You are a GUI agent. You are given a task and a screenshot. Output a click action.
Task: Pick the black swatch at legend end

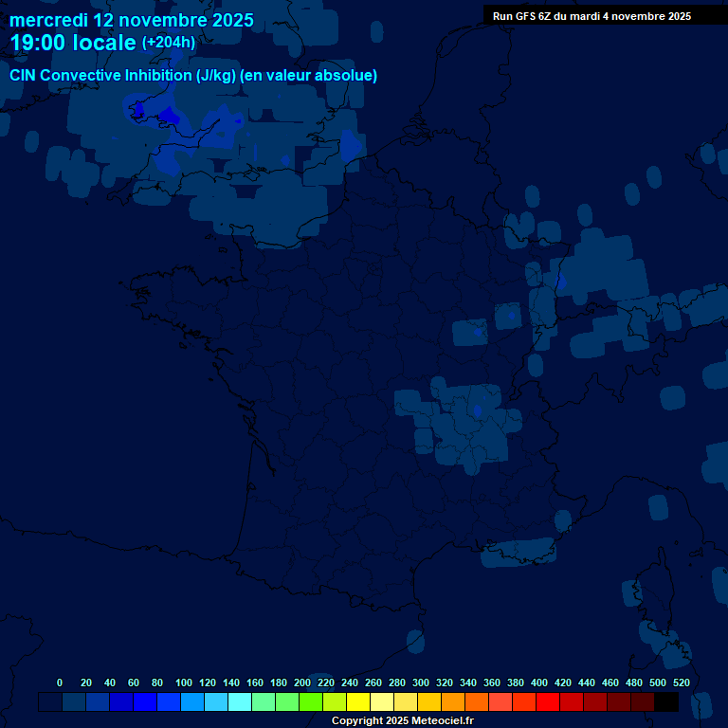coord(666,702)
